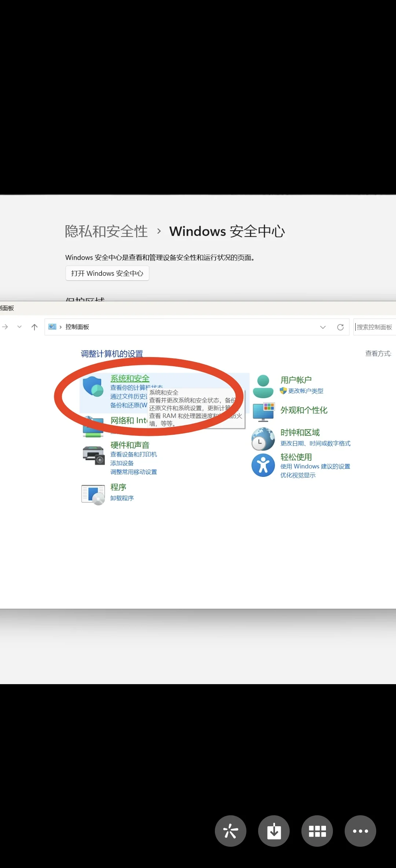Click the 优化视觉显示 link
396x868 pixels.
[x=298, y=475]
